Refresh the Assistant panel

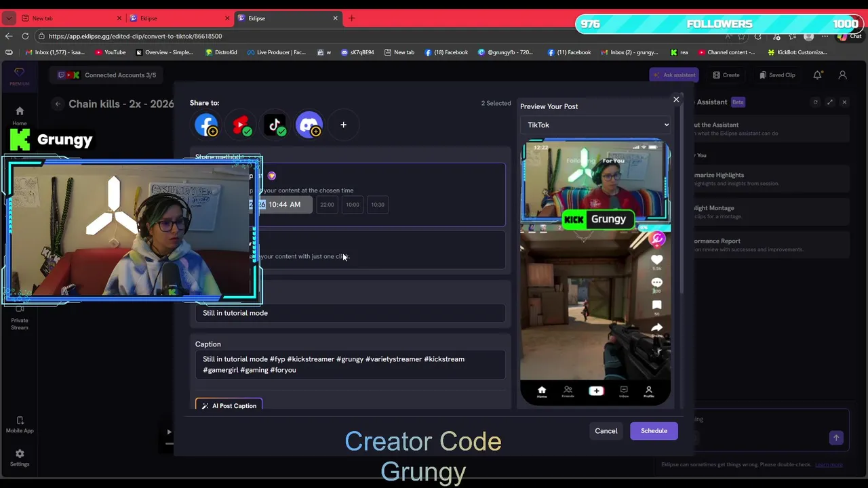[816, 102]
